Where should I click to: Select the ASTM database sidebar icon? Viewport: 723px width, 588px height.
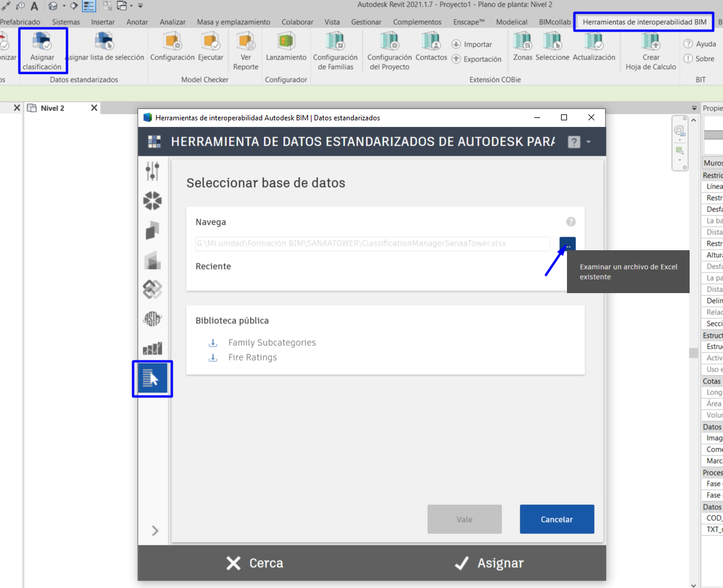tap(152, 319)
